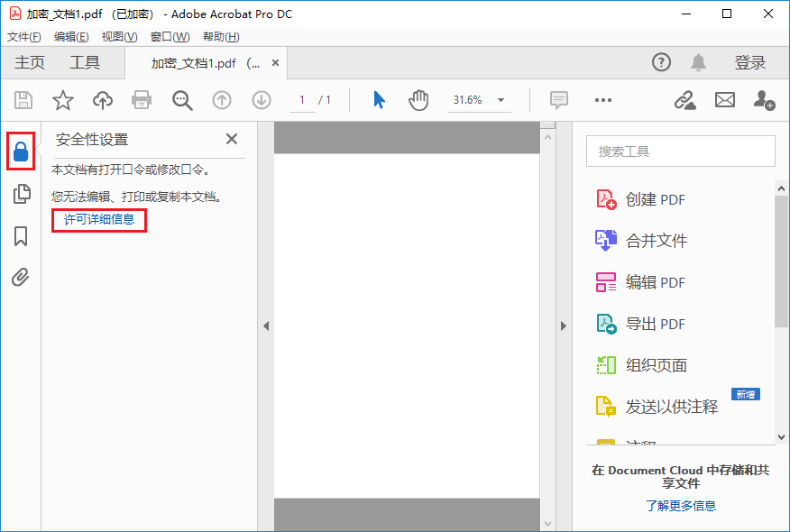Go to previous page arrow

point(222,100)
